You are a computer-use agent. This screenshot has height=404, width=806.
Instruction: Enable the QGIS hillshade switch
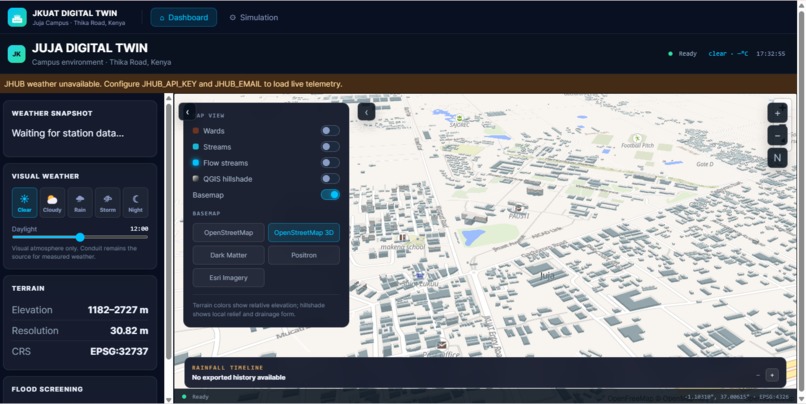[x=330, y=179]
